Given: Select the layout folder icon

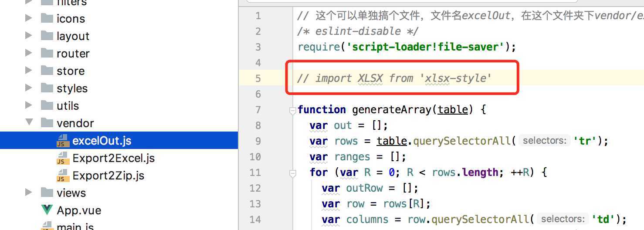Looking at the screenshot, I should pos(47,36).
